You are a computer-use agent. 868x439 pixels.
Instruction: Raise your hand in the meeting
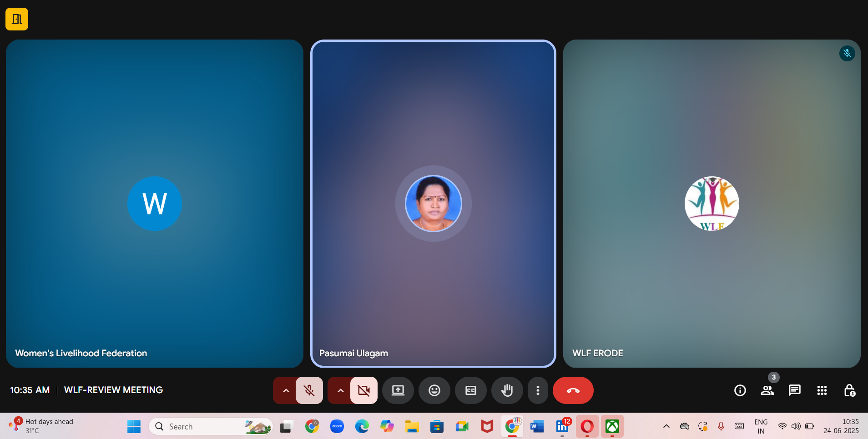coord(507,390)
